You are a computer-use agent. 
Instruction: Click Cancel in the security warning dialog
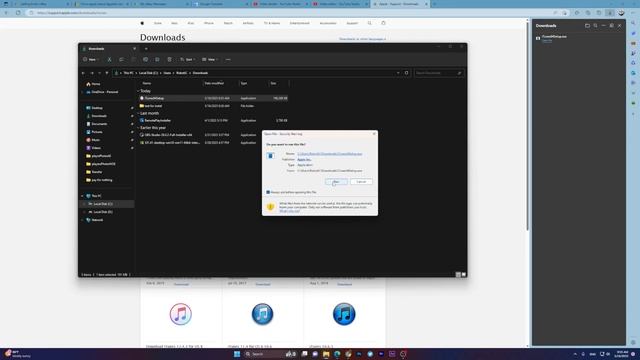click(361, 182)
